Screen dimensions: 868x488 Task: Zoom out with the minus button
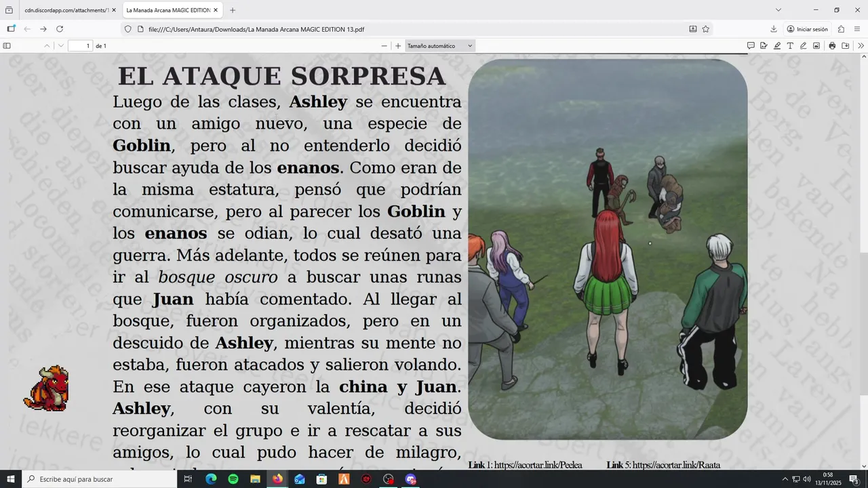coord(384,46)
